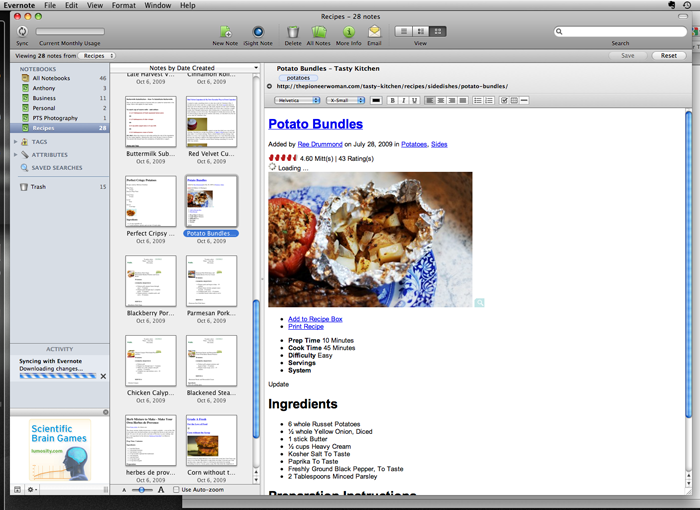Open the text color swatch picker
The height and width of the screenshot is (510, 700).
click(376, 100)
